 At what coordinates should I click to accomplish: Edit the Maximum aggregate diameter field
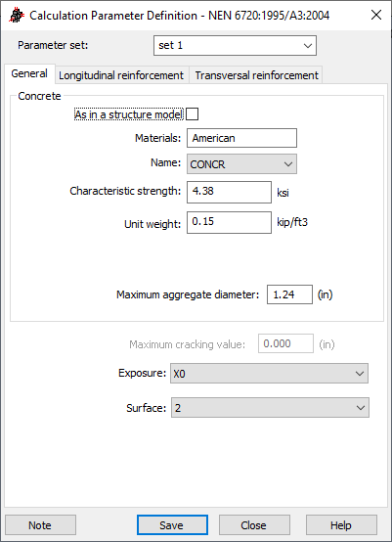(289, 294)
